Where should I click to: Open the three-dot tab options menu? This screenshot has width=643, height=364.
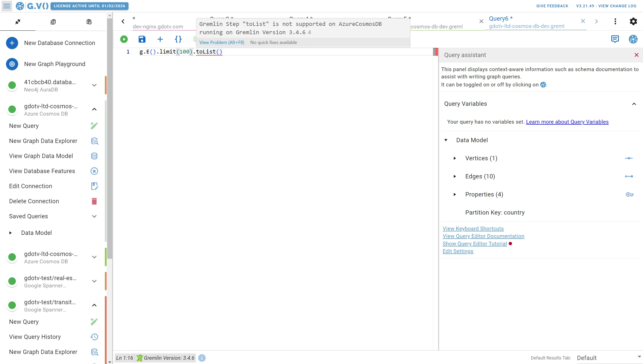(615, 21)
